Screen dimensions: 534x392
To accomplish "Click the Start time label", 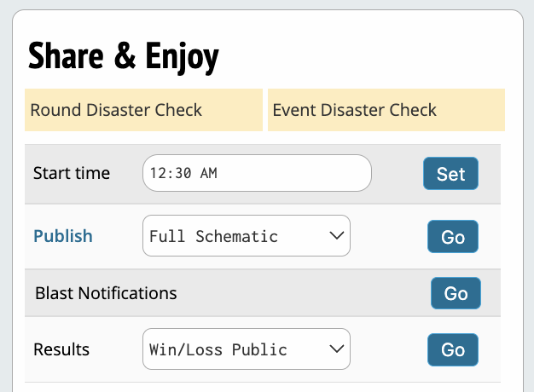I will coord(72,173).
